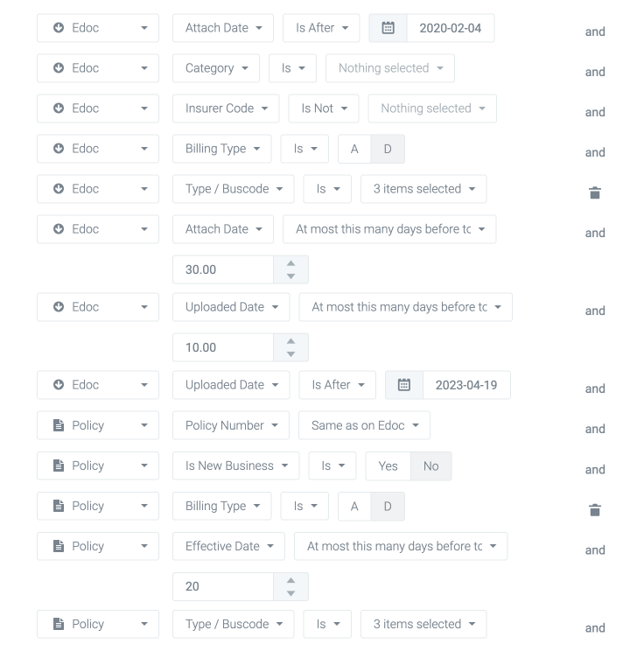
Task: Set Is New Business to No
Action: [430, 465]
